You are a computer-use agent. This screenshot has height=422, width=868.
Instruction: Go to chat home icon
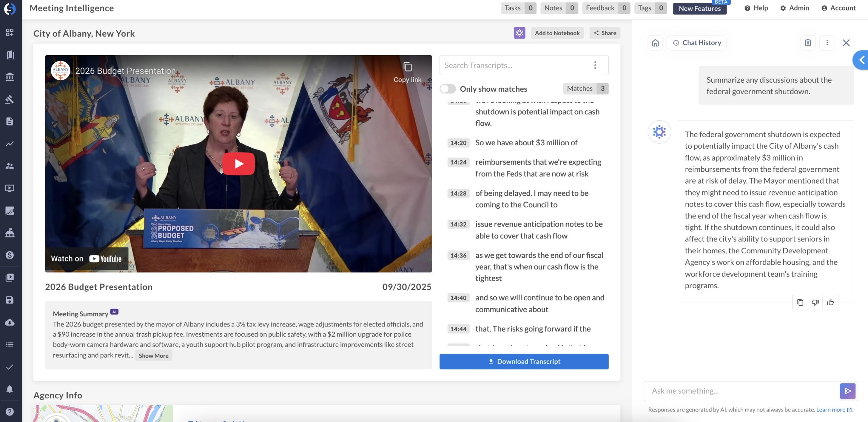click(x=655, y=43)
